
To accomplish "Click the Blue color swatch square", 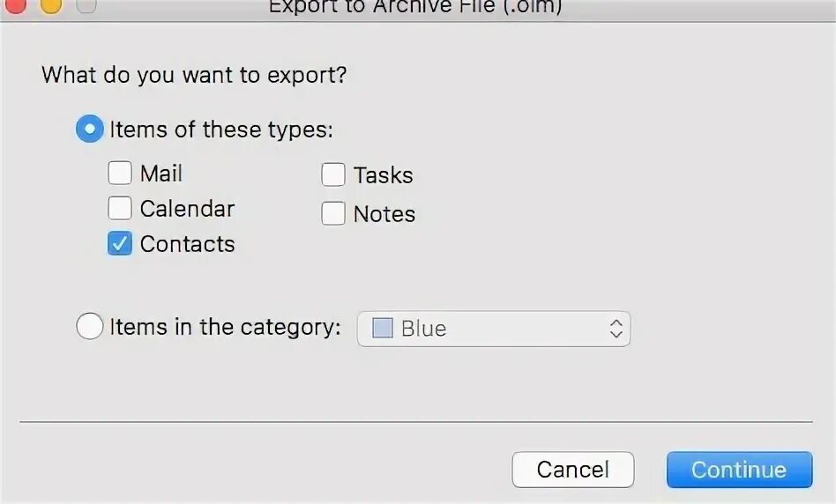I will click(382, 328).
